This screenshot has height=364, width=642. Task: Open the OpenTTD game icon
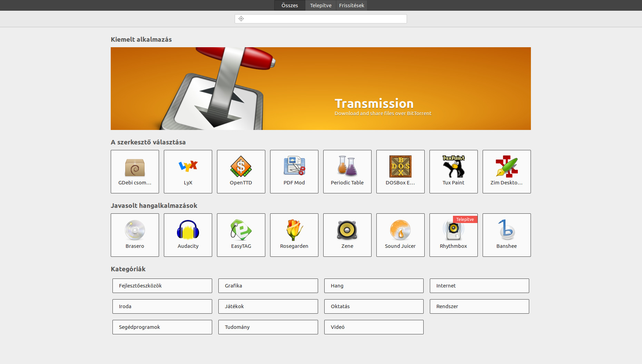pyautogui.click(x=241, y=166)
